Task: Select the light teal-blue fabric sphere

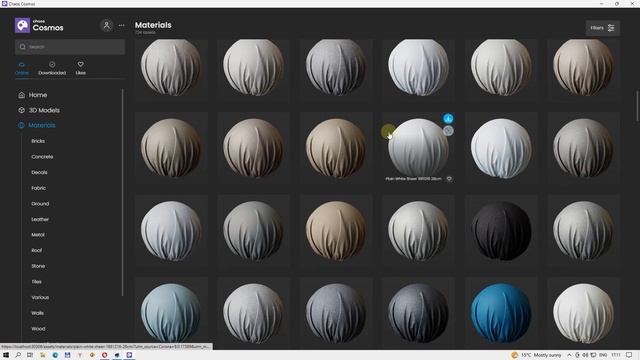Action: [171, 313]
